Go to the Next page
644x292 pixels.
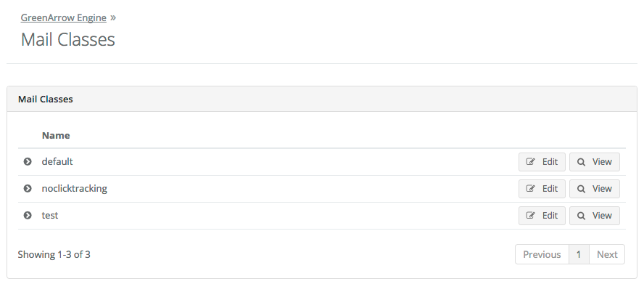[607, 254]
